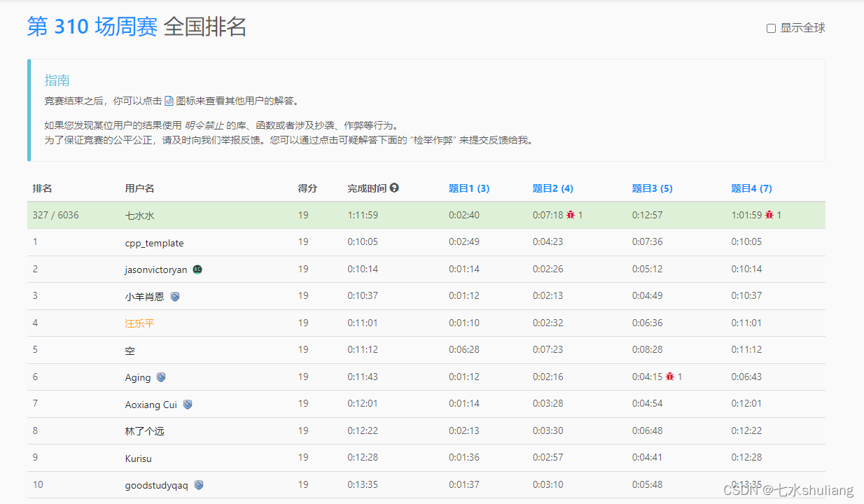View Aging's 题目4 time 0:06:43

[747, 377]
